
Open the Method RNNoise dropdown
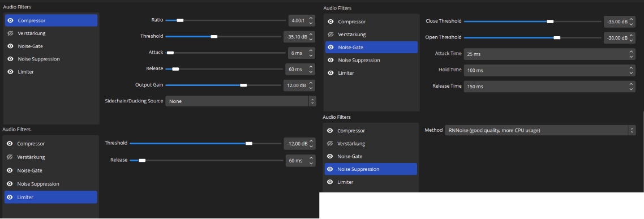pyautogui.click(x=540, y=130)
